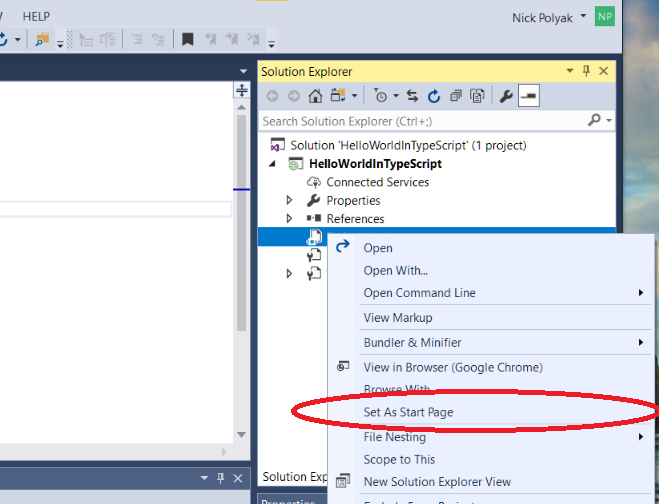Open the Nick Polyak account dropdown
Screen dimensions: 659x504
click(x=583, y=16)
